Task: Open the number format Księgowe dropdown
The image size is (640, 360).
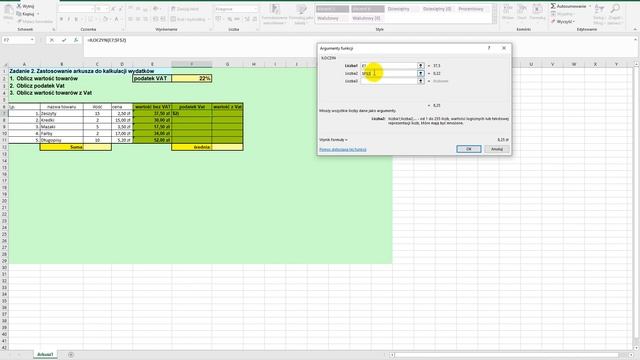Action: click(256, 9)
